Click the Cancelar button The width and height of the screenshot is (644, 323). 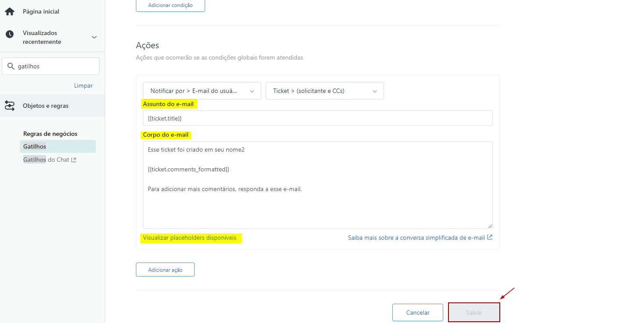[x=417, y=312]
